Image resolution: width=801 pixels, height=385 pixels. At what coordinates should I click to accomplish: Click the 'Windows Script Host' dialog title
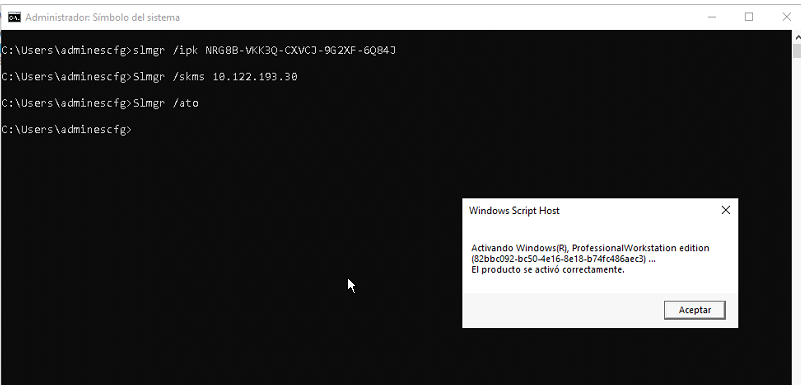(514, 210)
